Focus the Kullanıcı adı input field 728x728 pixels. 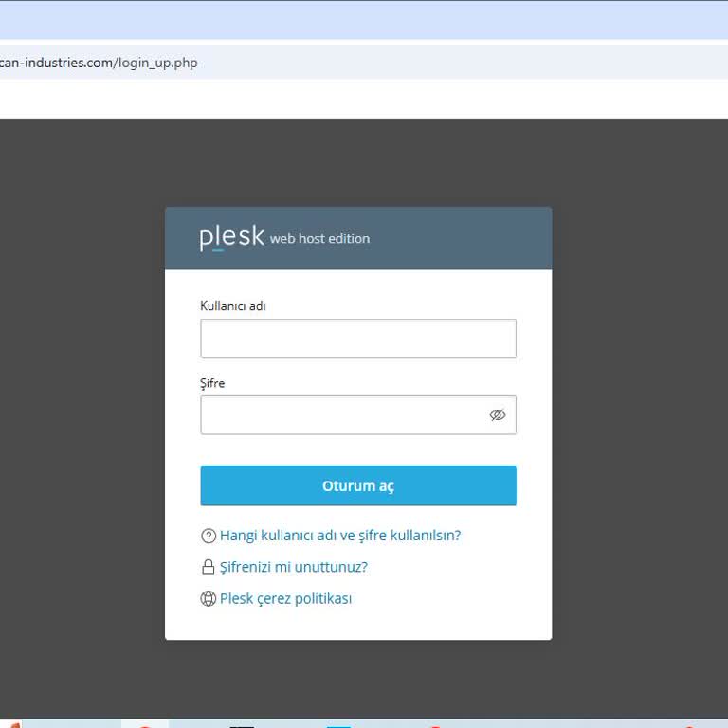357,339
